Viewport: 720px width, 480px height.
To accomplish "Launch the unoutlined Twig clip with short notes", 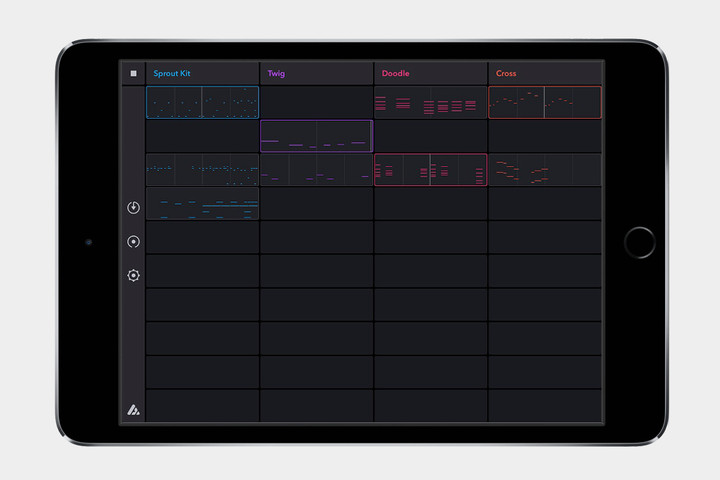I will (316, 169).
